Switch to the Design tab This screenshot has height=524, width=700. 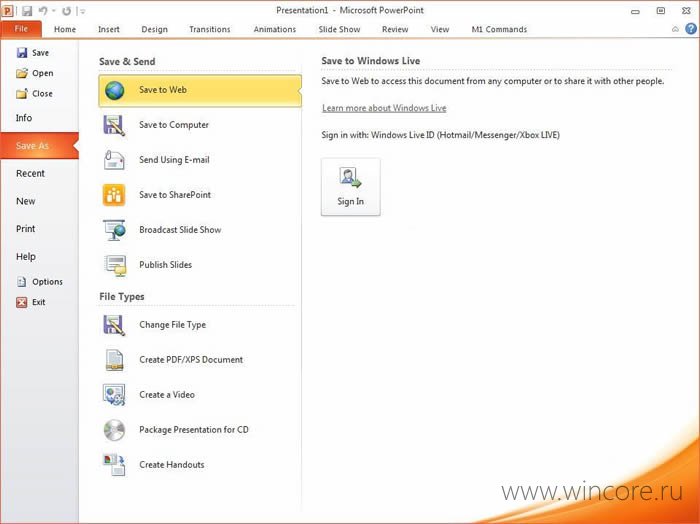click(x=154, y=29)
